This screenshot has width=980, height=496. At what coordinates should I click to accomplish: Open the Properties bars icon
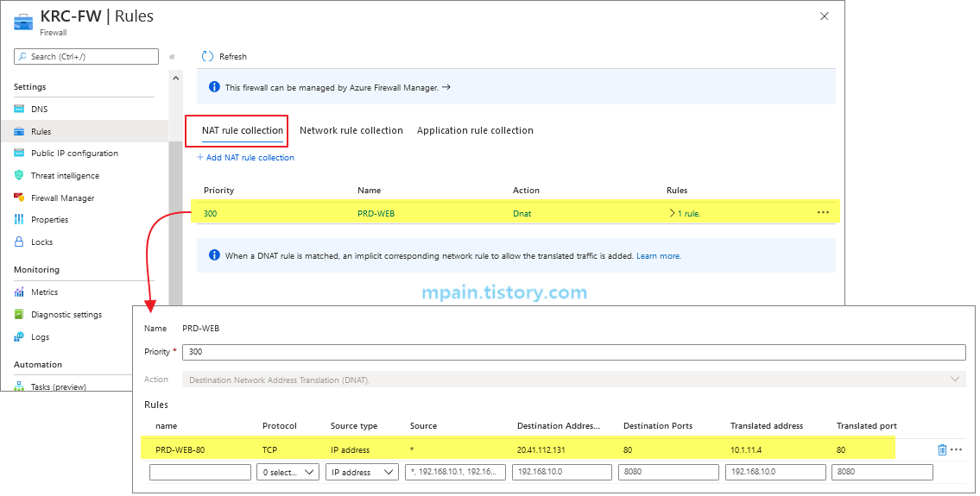[x=19, y=220]
